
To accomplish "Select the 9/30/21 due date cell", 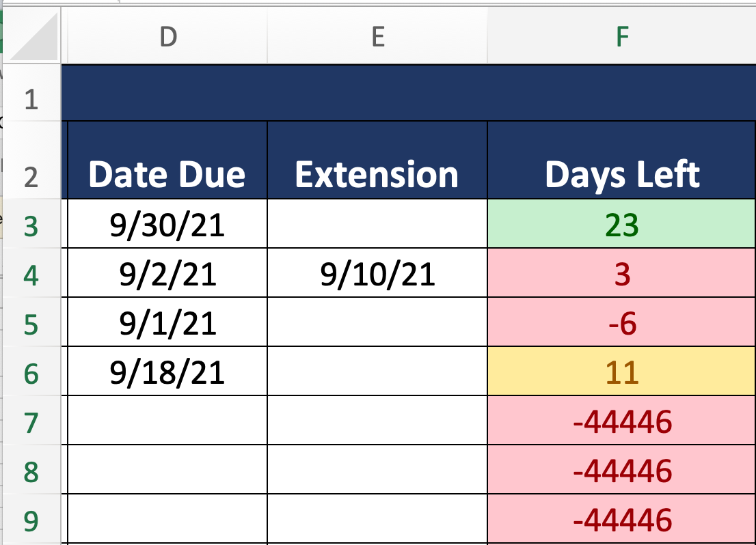I will [167, 225].
